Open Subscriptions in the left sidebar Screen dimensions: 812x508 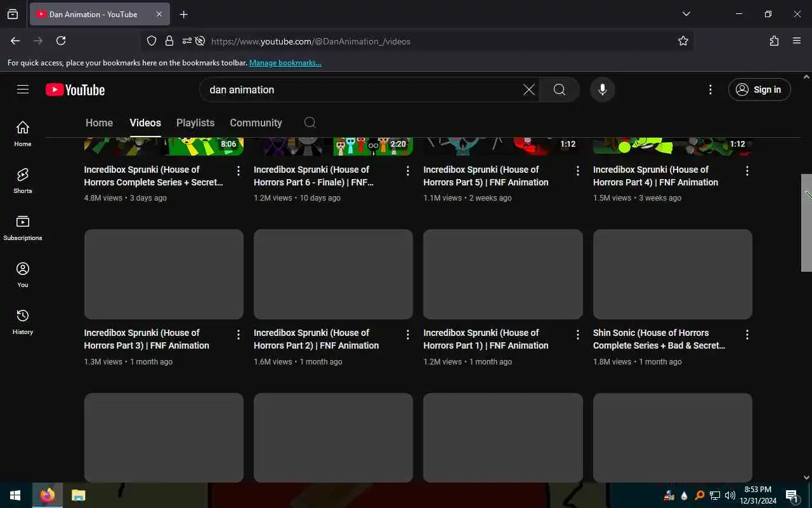23,227
